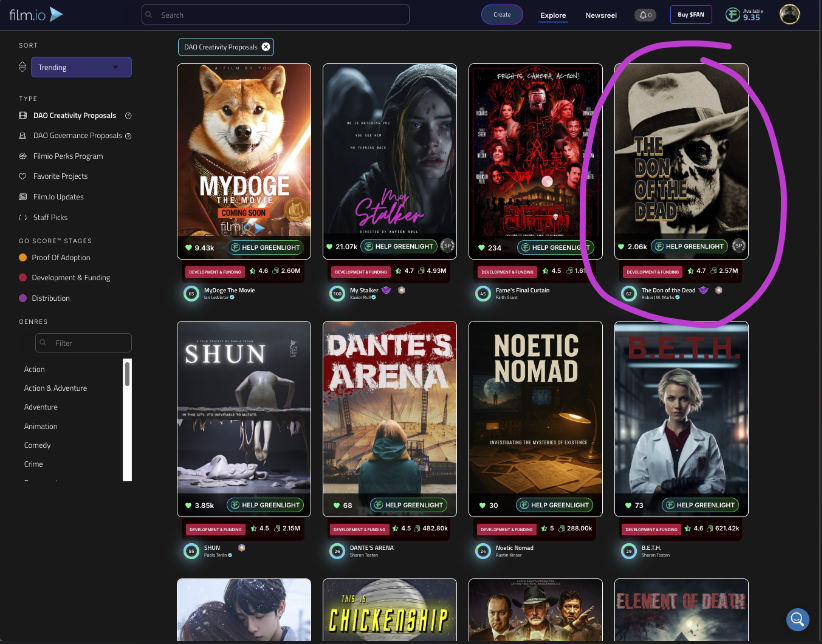Image resolution: width=822 pixels, height=644 pixels.
Task: Click the genres Filter input field
Action: coord(83,343)
